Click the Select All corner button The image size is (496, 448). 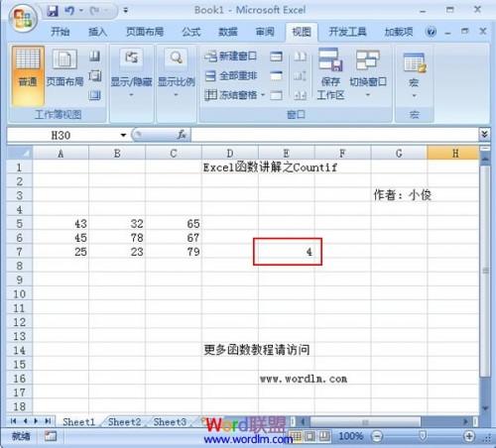20,153
